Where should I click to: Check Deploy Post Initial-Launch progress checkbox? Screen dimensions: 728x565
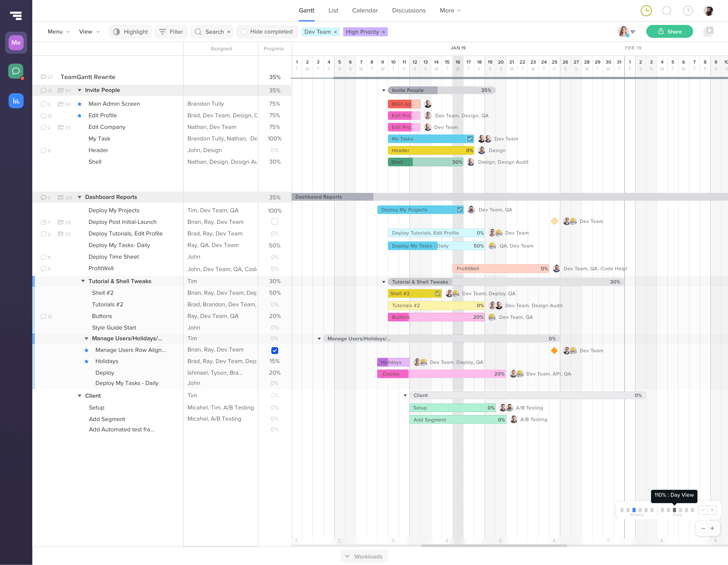coord(275,221)
